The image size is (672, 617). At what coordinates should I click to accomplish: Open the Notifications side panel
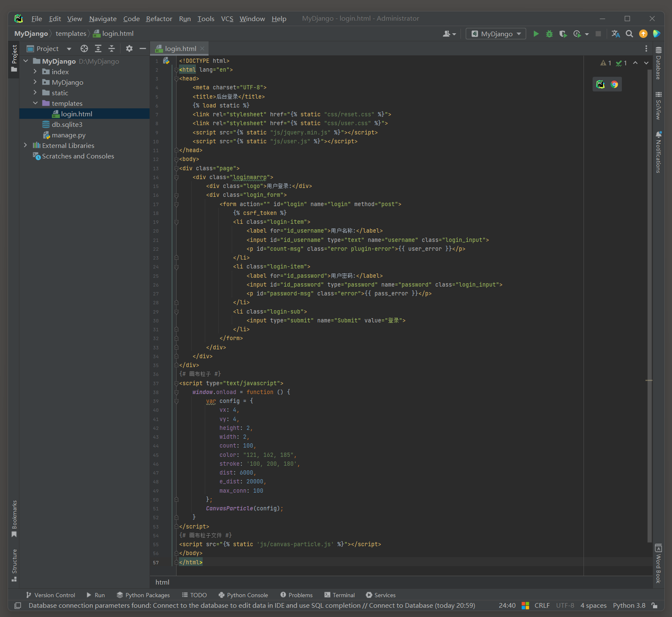click(659, 152)
